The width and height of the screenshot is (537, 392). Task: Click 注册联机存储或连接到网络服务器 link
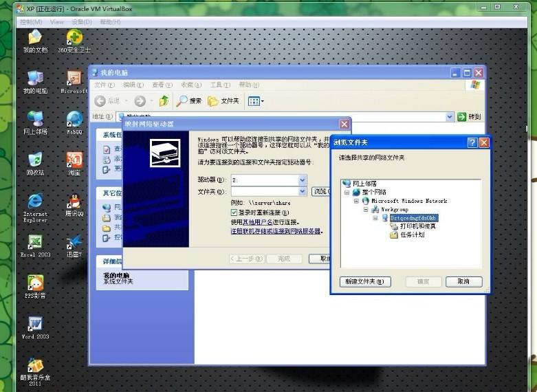[x=276, y=231]
